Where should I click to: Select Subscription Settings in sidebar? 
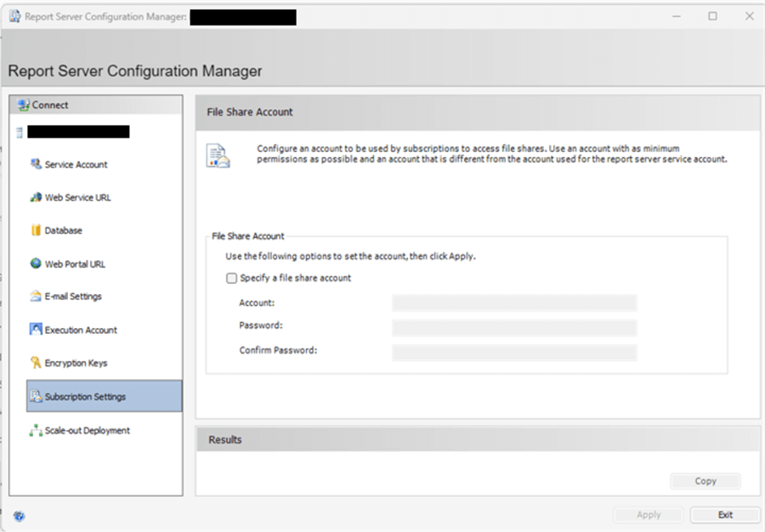(x=104, y=396)
